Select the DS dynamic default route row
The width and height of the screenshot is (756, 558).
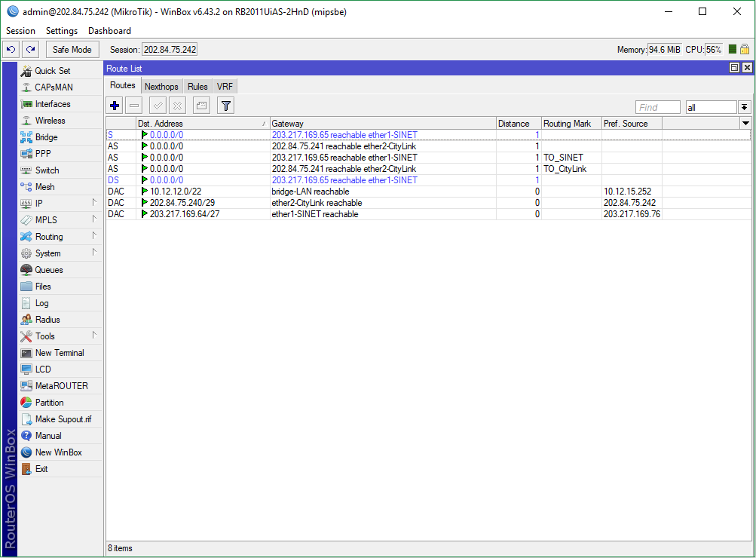click(x=429, y=180)
